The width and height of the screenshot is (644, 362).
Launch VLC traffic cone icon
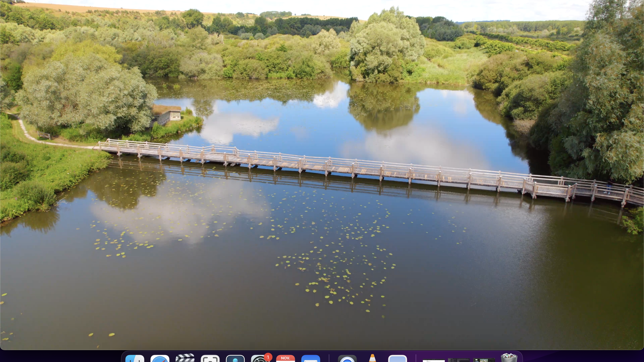point(372,358)
